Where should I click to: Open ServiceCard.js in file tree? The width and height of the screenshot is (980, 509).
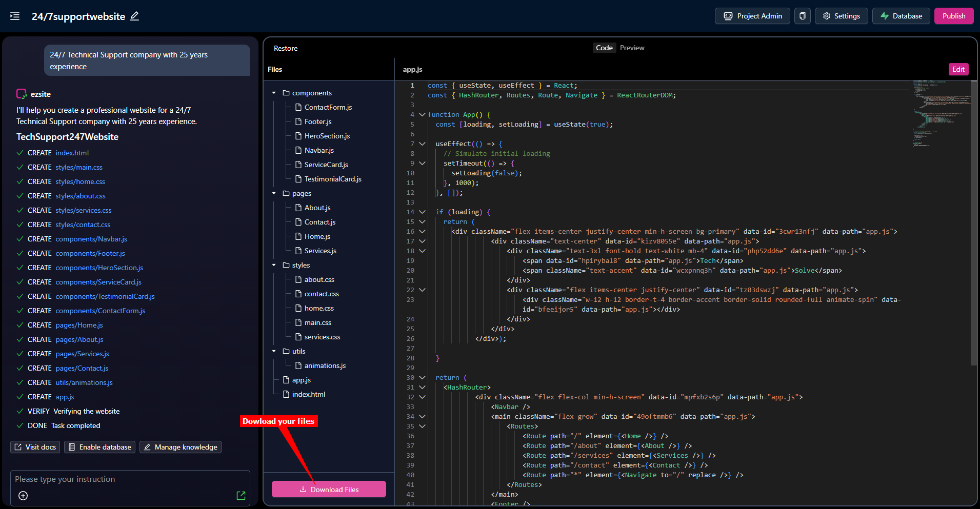click(326, 165)
